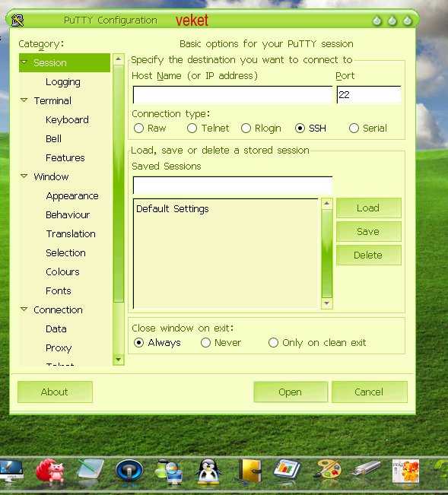Open the network users and globe dock icon

pyautogui.click(x=168, y=471)
